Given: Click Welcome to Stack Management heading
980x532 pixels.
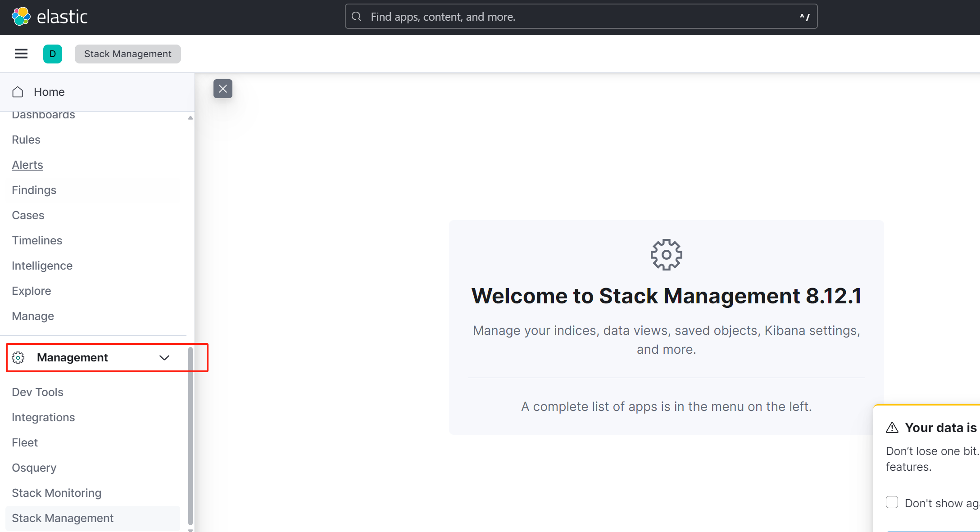Looking at the screenshot, I should 667,296.
